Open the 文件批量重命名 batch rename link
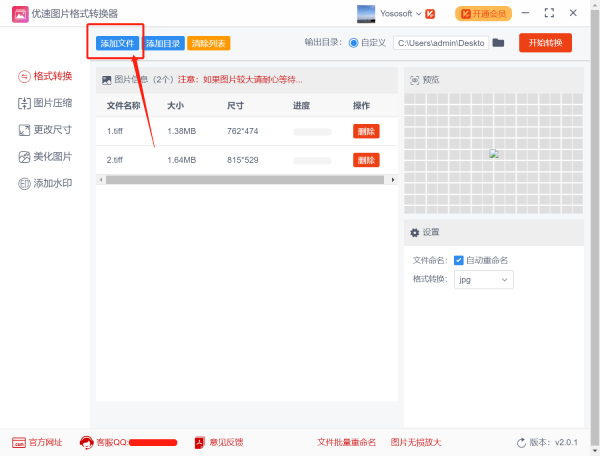The height and width of the screenshot is (456, 600). point(346,443)
